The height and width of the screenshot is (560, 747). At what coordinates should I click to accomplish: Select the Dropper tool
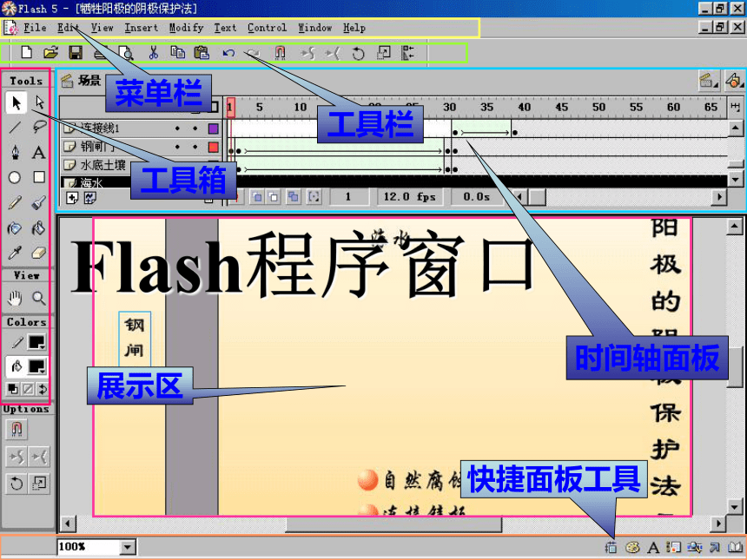click(x=15, y=253)
